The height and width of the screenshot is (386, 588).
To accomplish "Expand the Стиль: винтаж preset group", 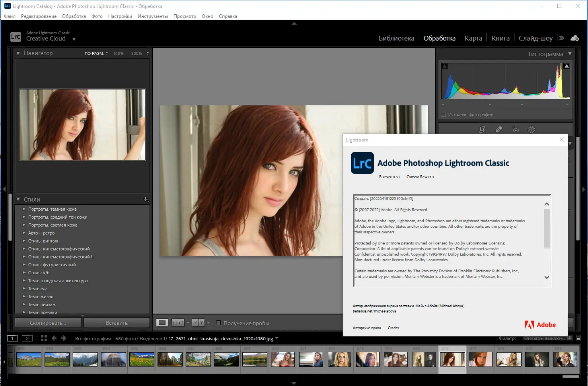I will (24, 241).
